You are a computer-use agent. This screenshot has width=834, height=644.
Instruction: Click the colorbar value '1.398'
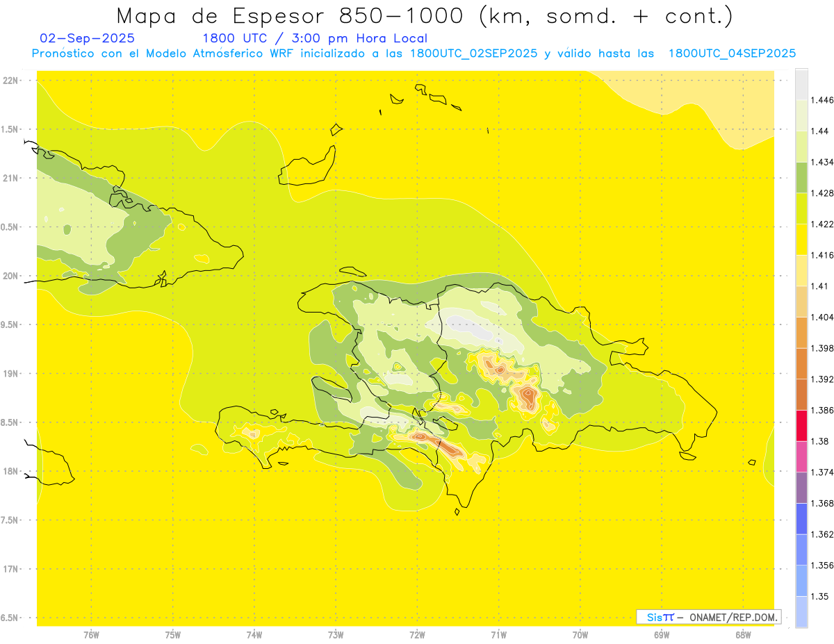pyautogui.click(x=821, y=348)
